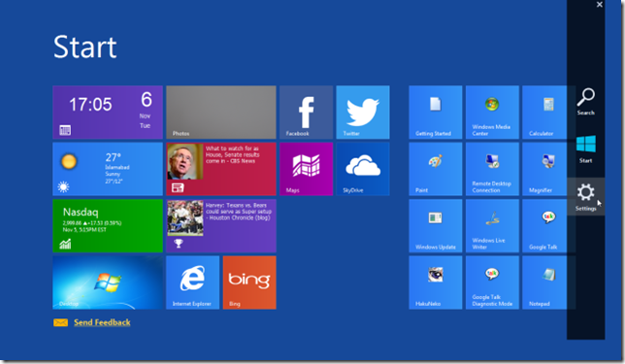Launch the Paint tile
Screen dimensions: 625x364
coord(435,169)
